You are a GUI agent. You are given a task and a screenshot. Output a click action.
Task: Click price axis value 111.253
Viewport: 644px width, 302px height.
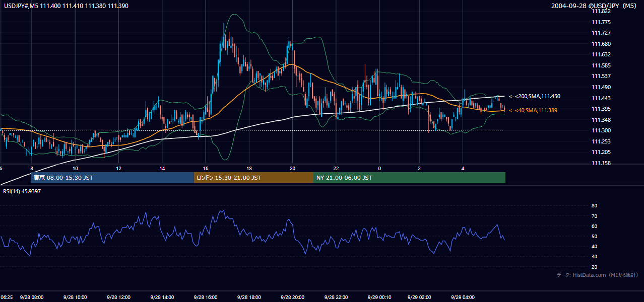[x=601, y=141]
